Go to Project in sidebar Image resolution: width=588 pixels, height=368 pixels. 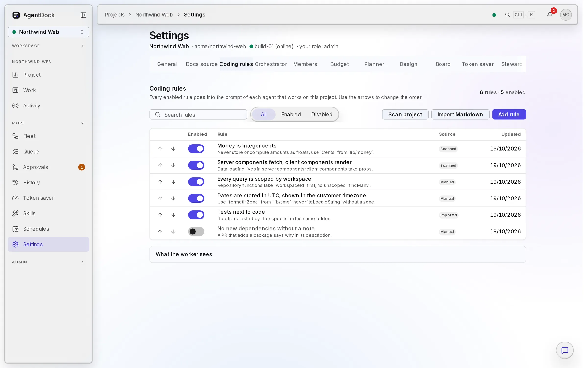pyautogui.click(x=49, y=75)
